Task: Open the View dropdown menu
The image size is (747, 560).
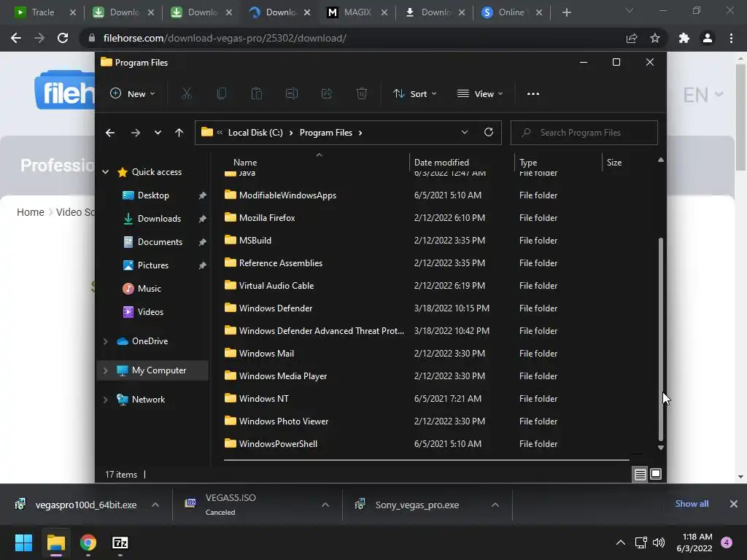Action: click(x=480, y=94)
